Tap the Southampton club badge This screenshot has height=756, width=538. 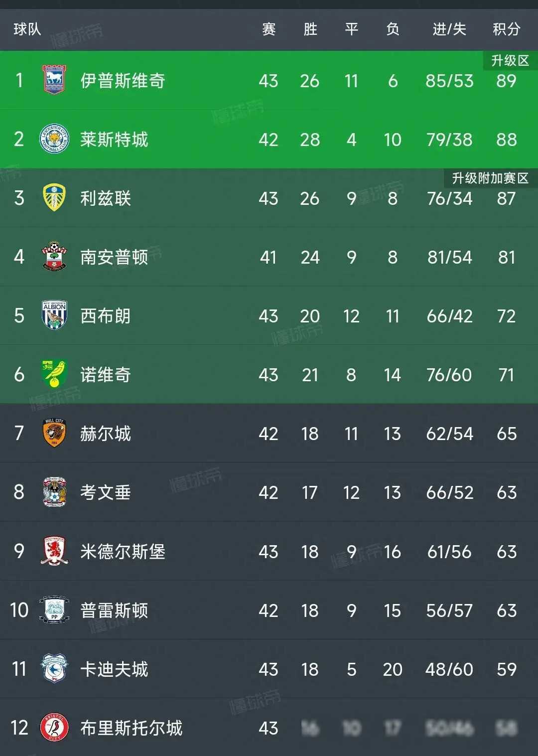pyautogui.click(x=54, y=256)
